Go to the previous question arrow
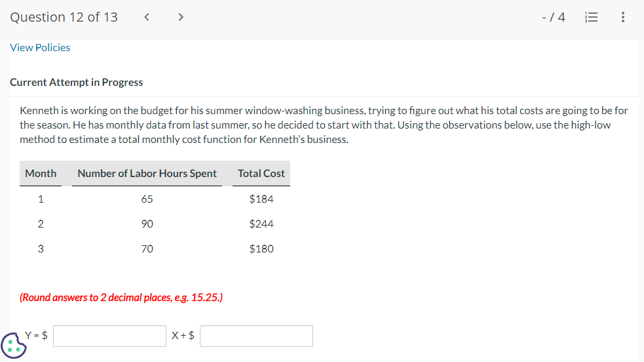This screenshot has width=644, height=362. (148, 18)
